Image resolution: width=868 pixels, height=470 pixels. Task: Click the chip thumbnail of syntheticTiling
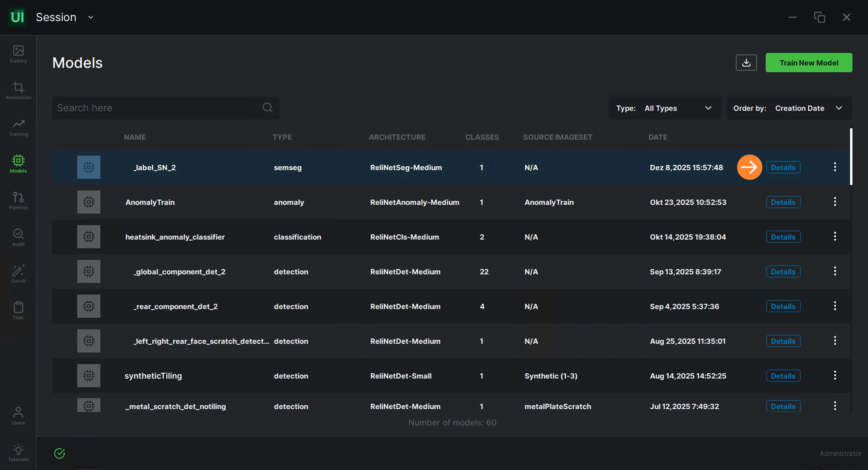coord(89,375)
